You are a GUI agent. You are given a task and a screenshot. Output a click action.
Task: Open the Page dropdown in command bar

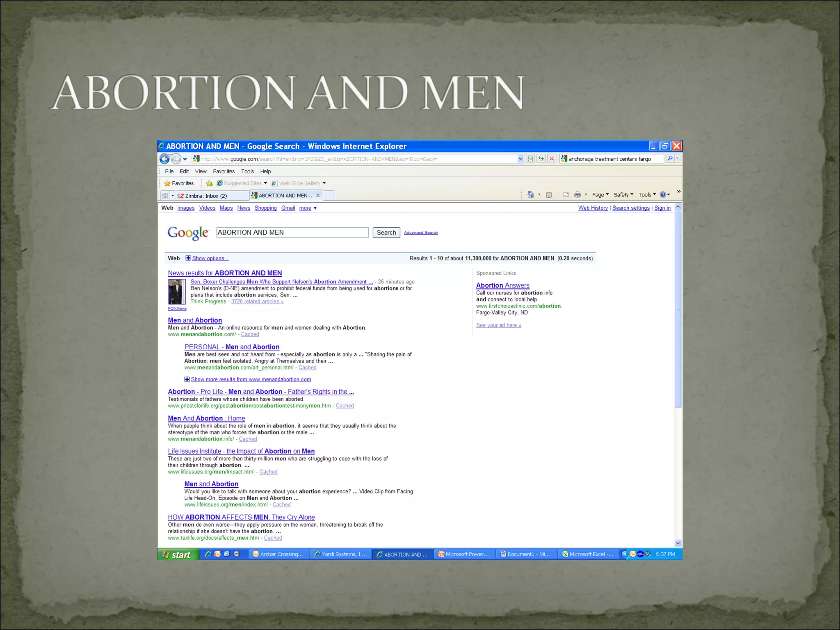coord(600,195)
